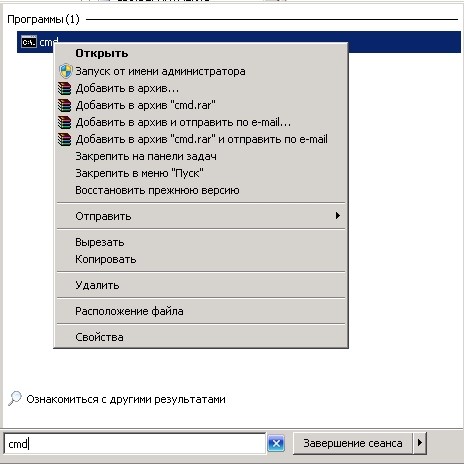The image size is (464, 464).
Task: Click the cmd program icon
Action: click(x=29, y=42)
